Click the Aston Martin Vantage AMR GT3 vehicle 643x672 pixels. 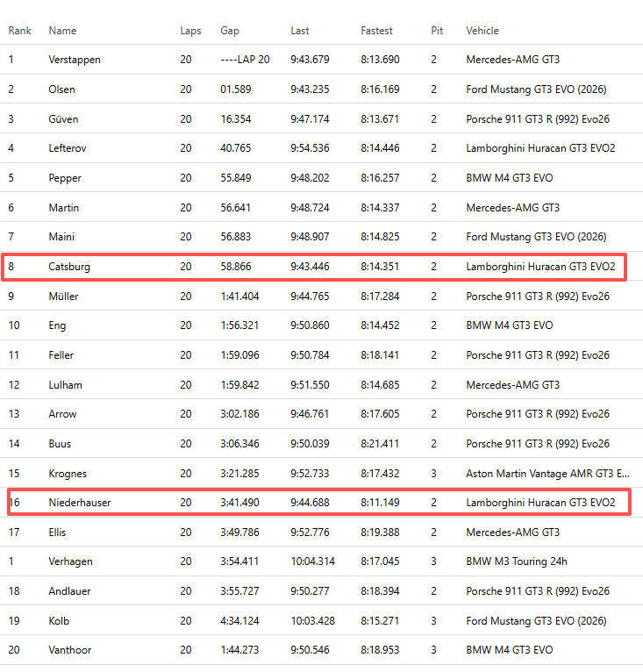click(x=548, y=474)
